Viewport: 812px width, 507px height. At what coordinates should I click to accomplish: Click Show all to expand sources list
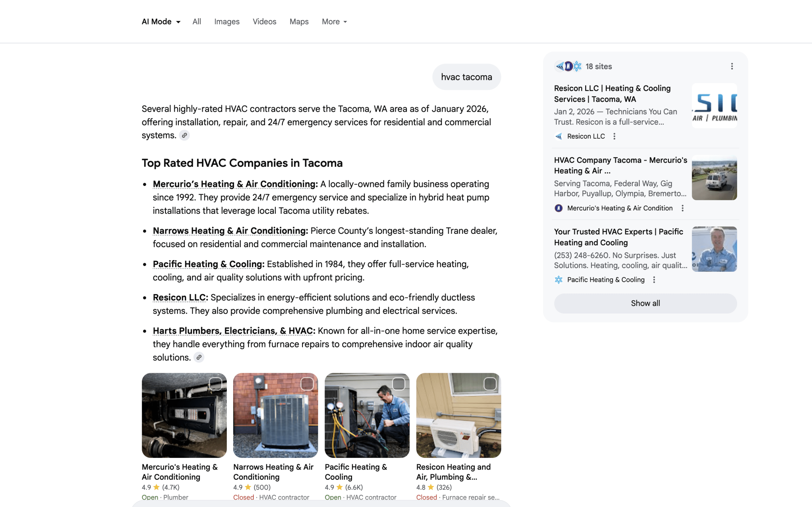tap(645, 303)
